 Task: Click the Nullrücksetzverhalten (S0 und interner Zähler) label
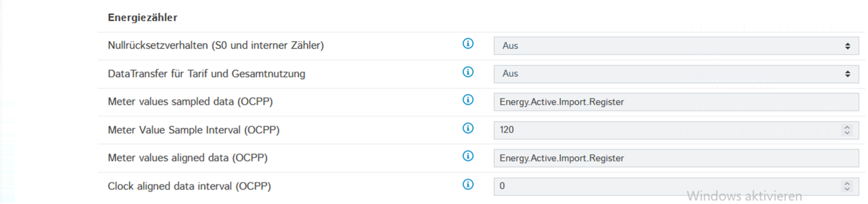(216, 45)
